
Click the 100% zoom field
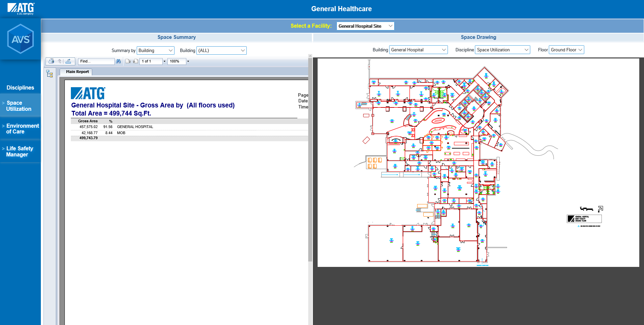pyautogui.click(x=177, y=61)
